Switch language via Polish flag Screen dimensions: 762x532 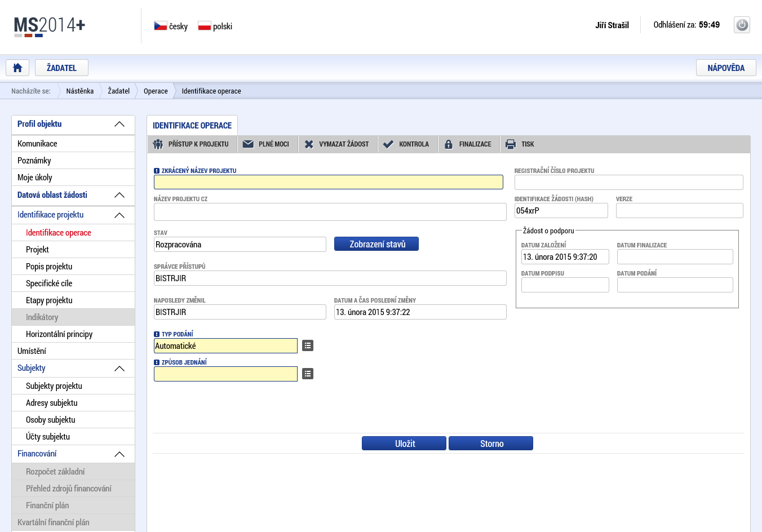click(205, 26)
